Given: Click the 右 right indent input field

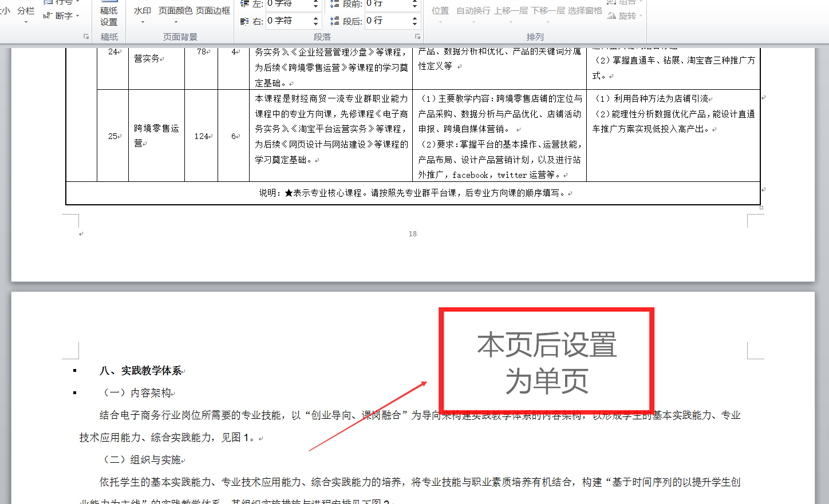Looking at the screenshot, I should pos(289,21).
